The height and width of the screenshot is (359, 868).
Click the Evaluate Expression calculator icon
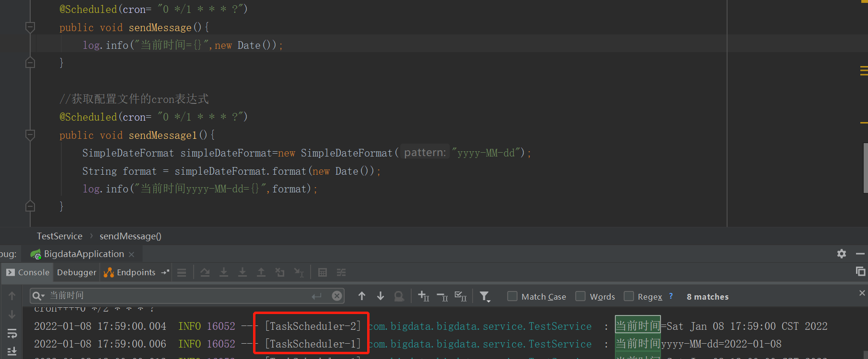(x=323, y=272)
